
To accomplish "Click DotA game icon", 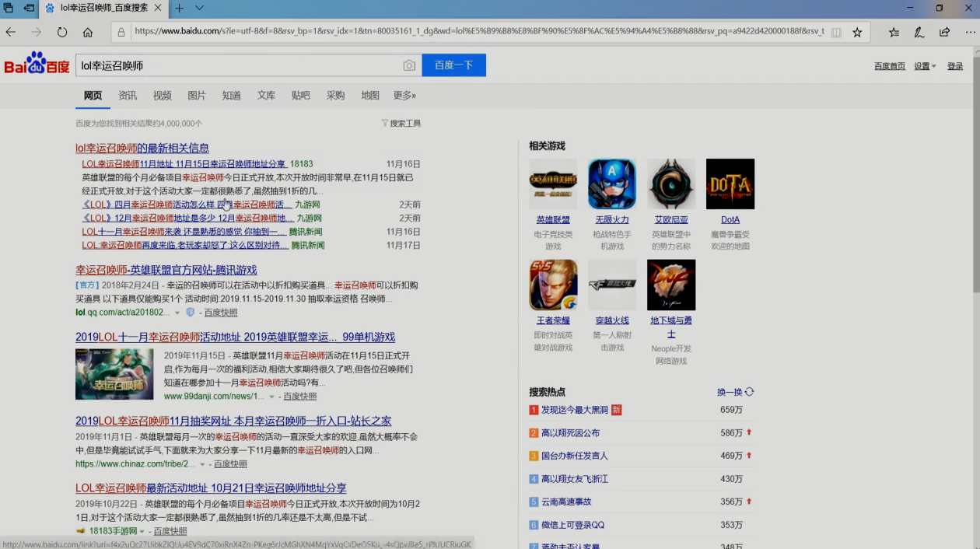I will click(730, 184).
